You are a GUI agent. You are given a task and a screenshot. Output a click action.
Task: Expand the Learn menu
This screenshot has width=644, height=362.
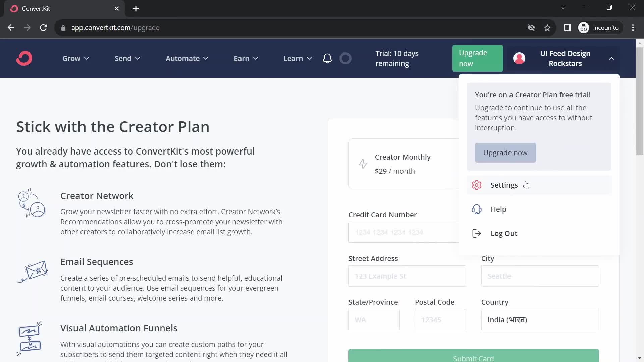point(298,58)
